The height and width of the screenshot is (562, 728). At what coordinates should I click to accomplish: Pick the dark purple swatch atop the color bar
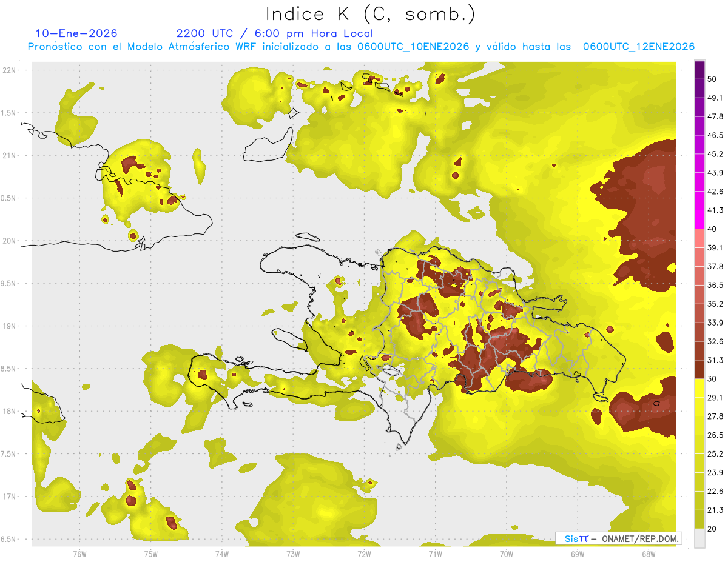700,70
